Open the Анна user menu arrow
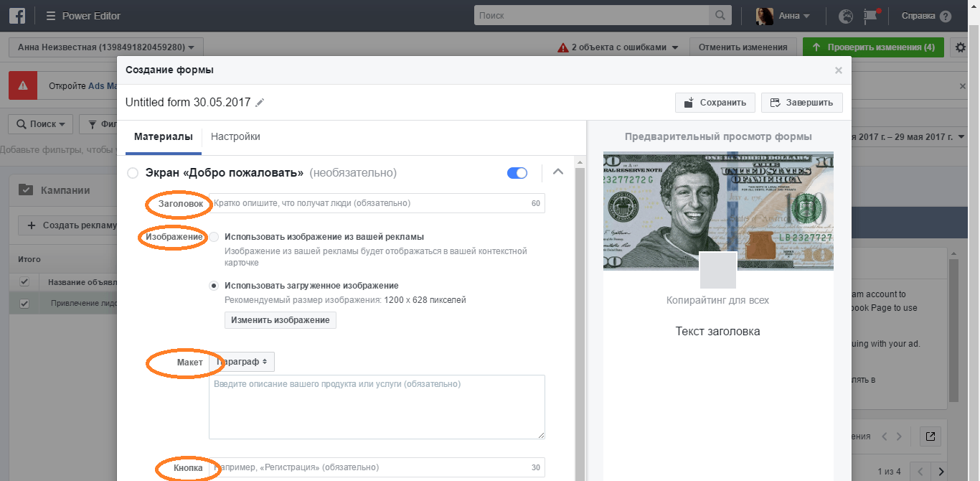This screenshot has width=980, height=481. (807, 16)
